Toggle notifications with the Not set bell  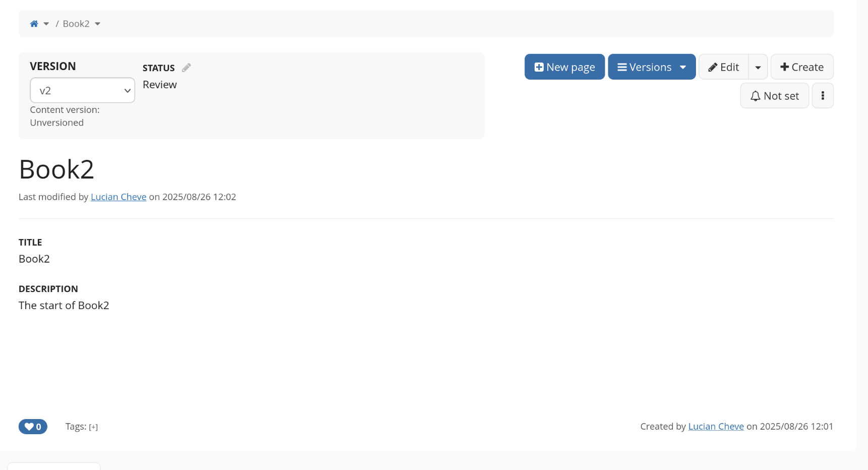(774, 96)
